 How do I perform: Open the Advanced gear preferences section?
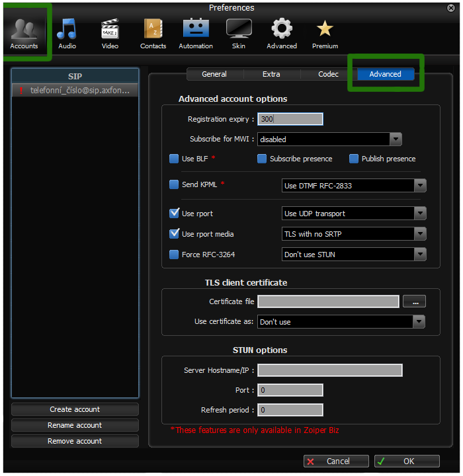pos(282,33)
